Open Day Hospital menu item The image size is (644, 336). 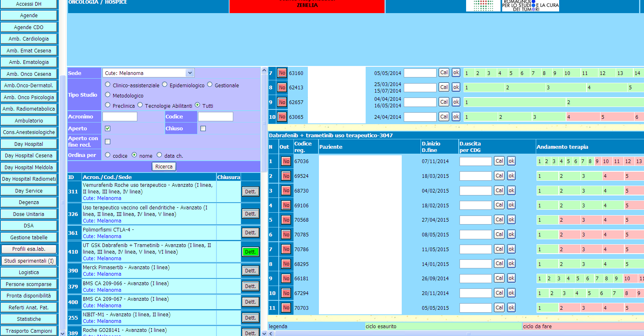pyautogui.click(x=29, y=144)
